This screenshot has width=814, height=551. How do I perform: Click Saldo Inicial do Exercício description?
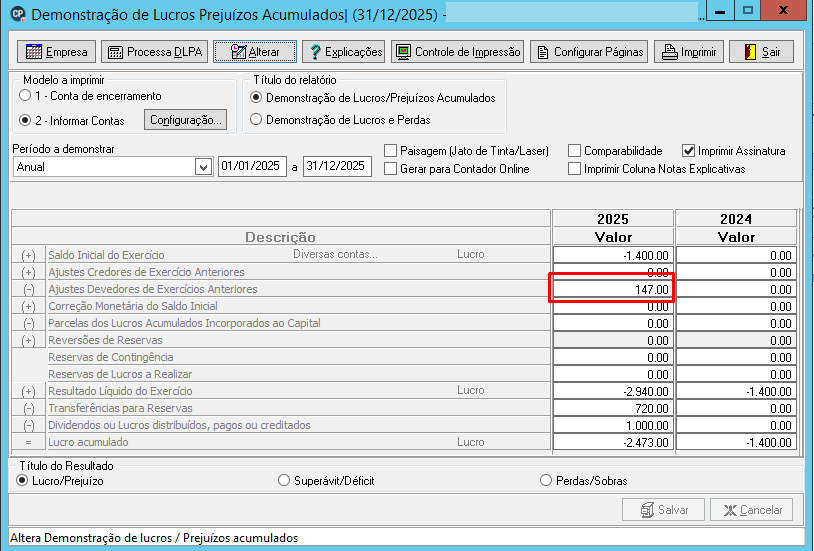tap(106, 255)
